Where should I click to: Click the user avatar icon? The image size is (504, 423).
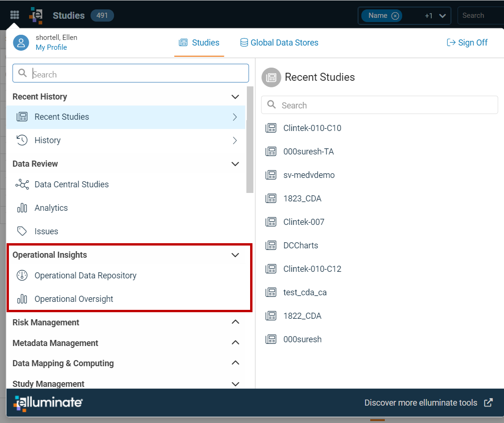(x=21, y=43)
